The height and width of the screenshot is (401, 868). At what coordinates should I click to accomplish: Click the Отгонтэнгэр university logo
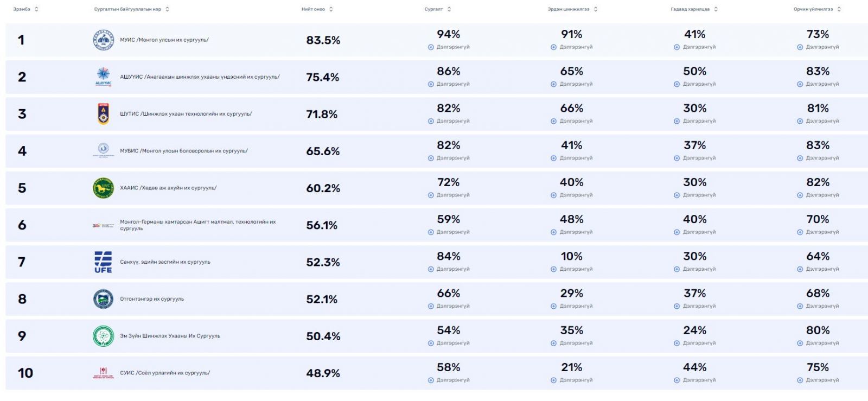[103, 299]
